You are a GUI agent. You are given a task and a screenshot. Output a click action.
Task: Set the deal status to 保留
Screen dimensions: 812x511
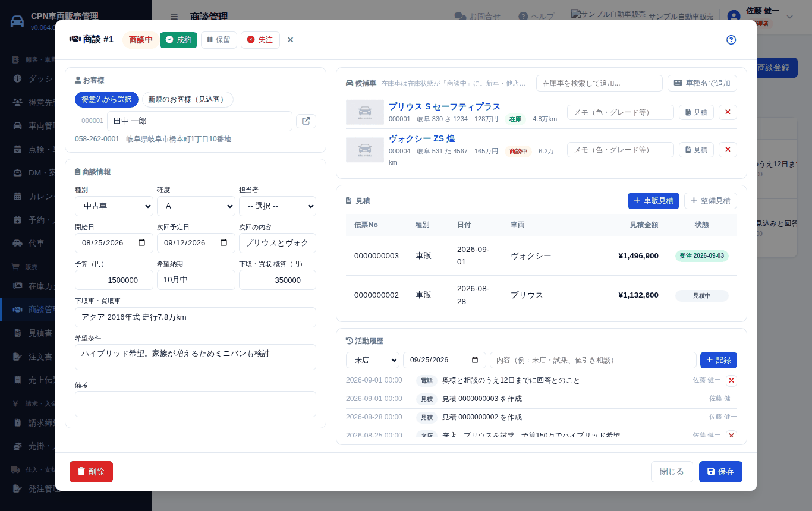click(x=219, y=40)
